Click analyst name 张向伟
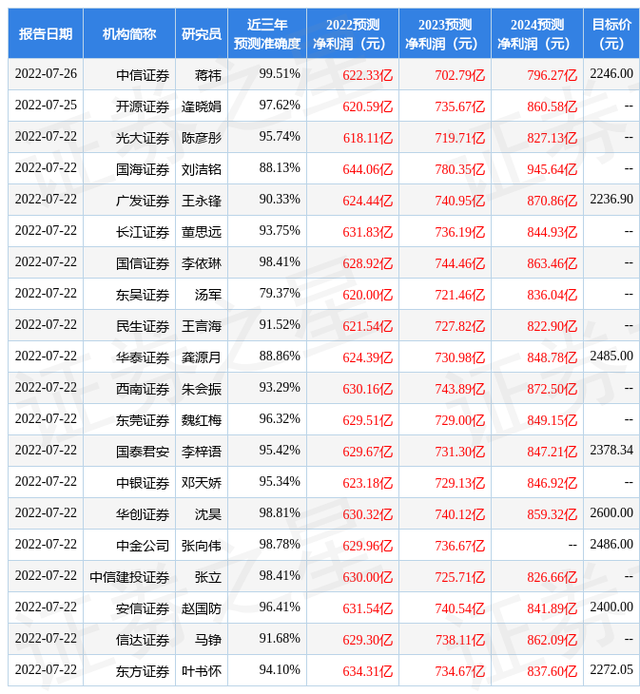640x694 pixels. tap(201, 546)
